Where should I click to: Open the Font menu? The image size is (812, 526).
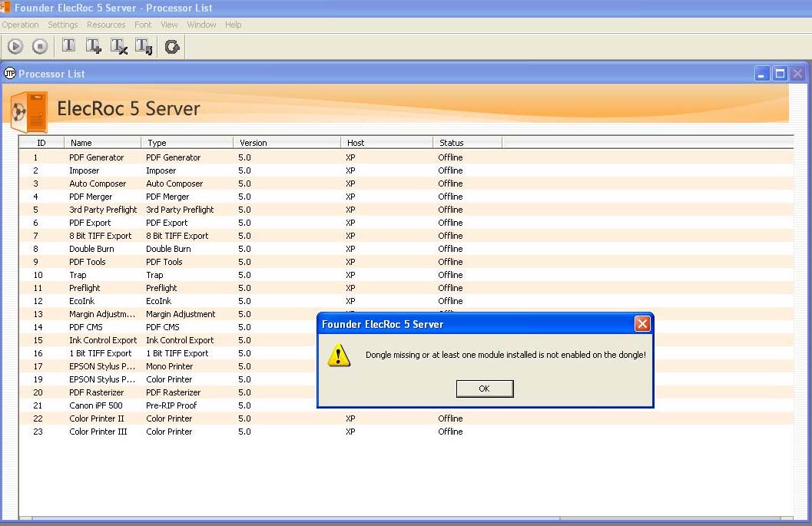(143, 25)
